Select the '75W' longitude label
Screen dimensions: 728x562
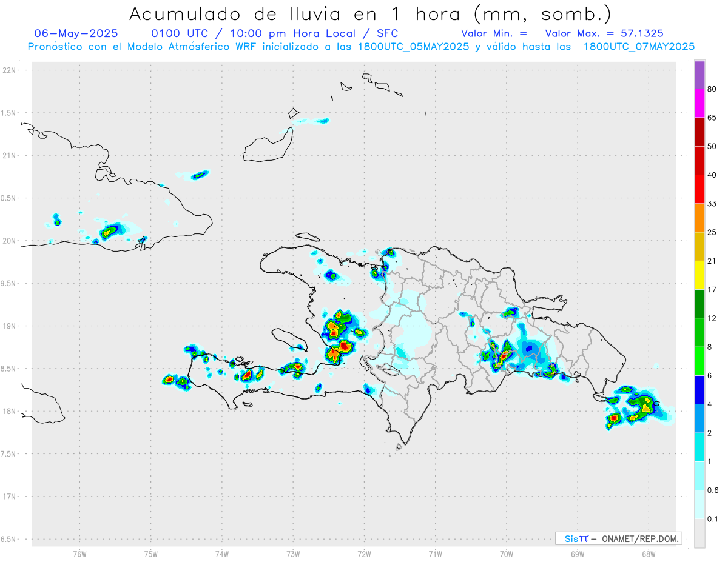coord(150,554)
